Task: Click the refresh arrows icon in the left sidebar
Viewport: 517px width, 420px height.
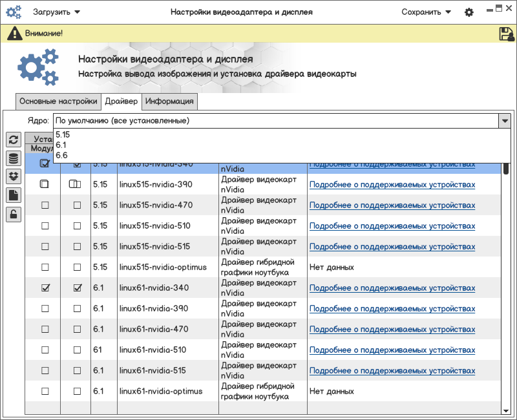Action: [x=13, y=140]
